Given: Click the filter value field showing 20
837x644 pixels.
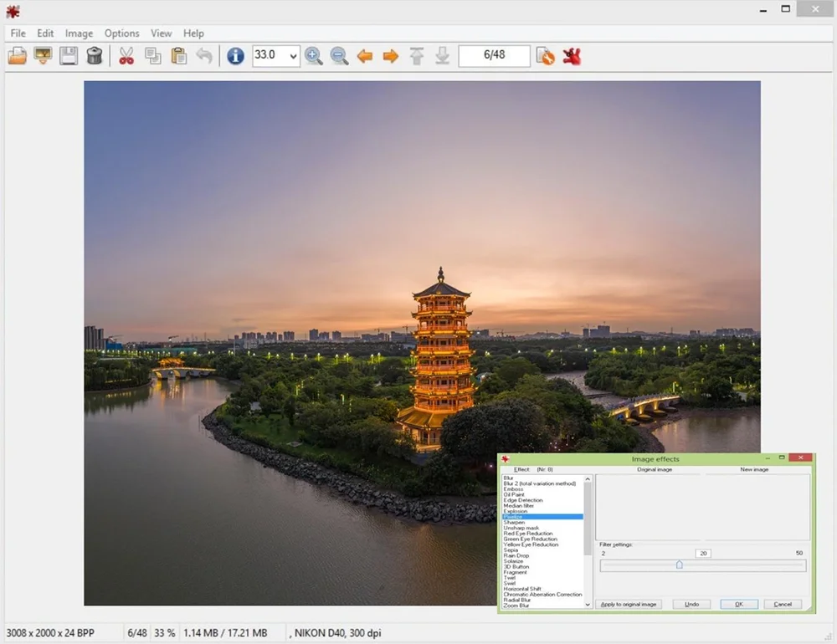Looking at the screenshot, I should point(703,554).
